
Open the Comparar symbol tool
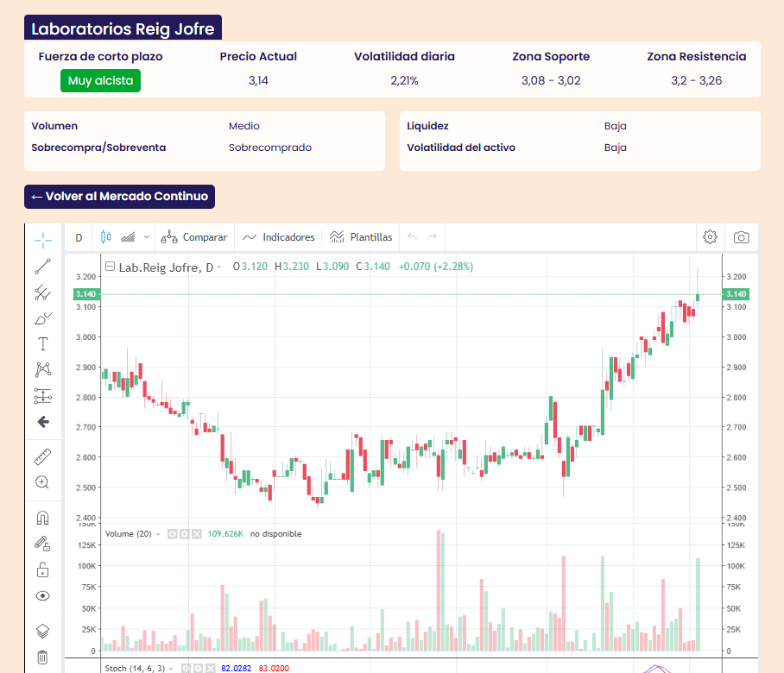(194, 237)
